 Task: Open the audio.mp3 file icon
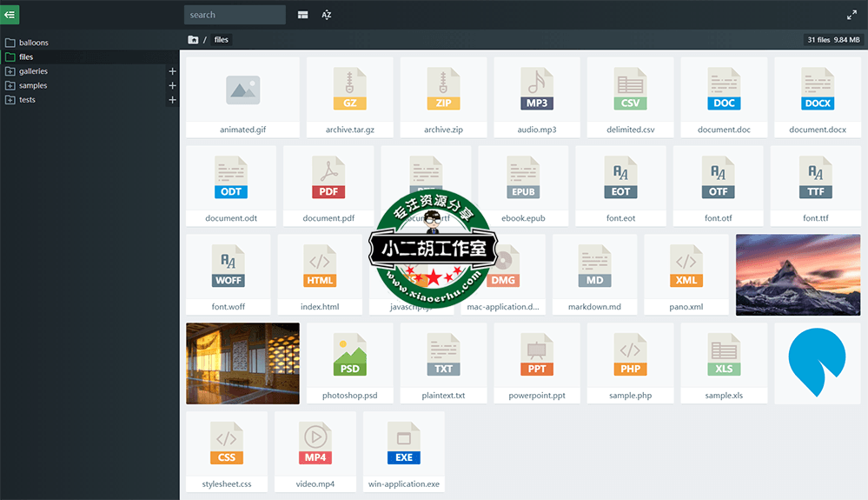coord(536,90)
